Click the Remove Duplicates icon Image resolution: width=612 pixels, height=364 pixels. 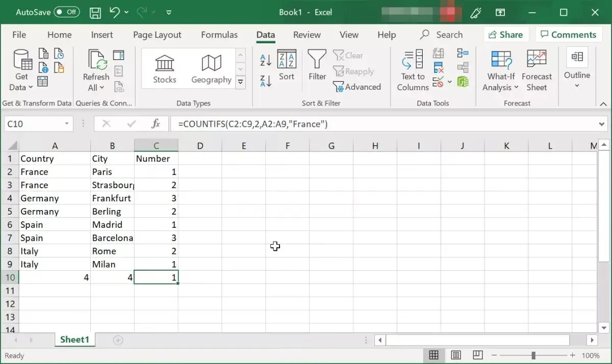(x=438, y=67)
